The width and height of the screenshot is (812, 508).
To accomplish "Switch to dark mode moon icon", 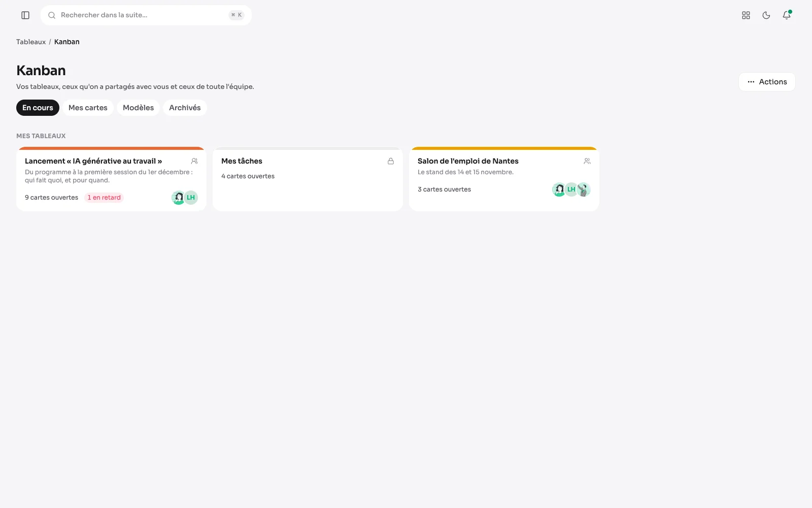I will (766, 15).
